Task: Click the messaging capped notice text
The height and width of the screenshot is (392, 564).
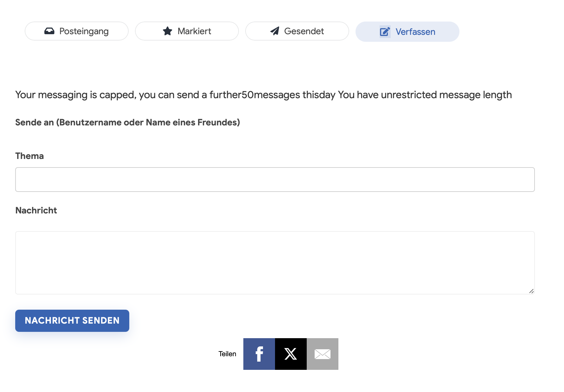Action: pyautogui.click(x=264, y=95)
